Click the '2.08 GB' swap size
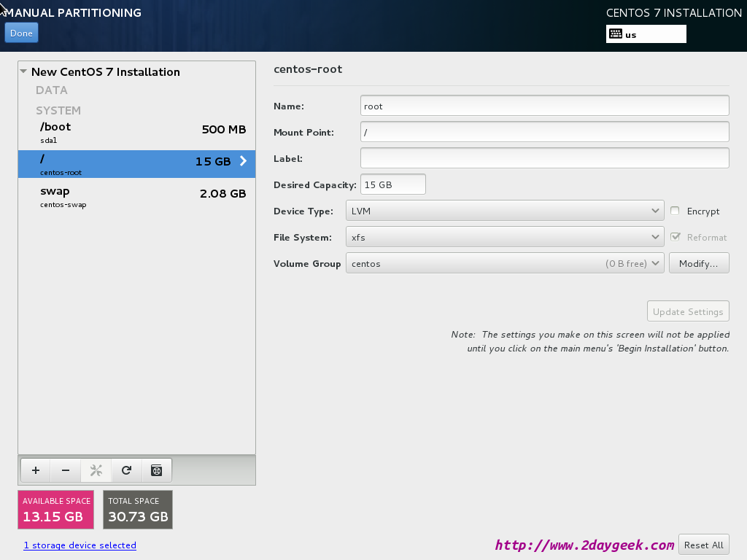The height and width of the screenshot is (560, 747). (x=223, y=194)
